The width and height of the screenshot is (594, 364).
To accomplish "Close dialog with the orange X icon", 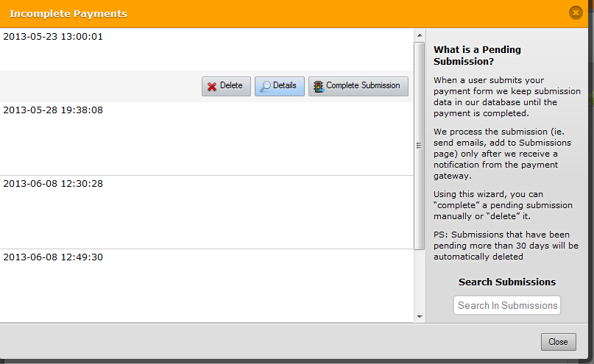I will (576, 13).
